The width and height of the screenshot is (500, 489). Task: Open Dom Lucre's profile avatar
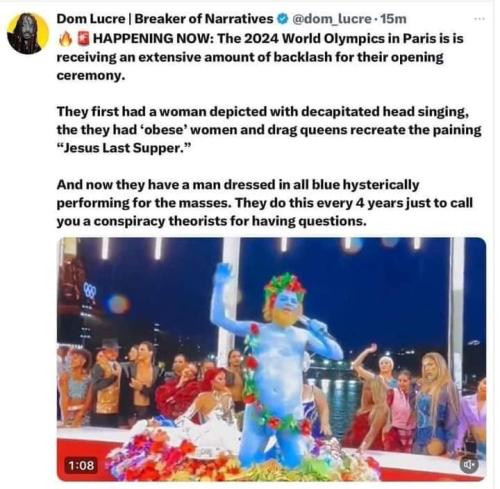pos(28,34)
